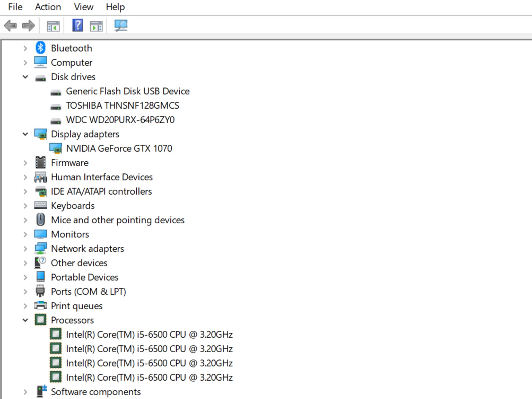Viewport: 532px width, 399px height.
Task: Click the Print queues printer icon
Action: coord(40,306)
